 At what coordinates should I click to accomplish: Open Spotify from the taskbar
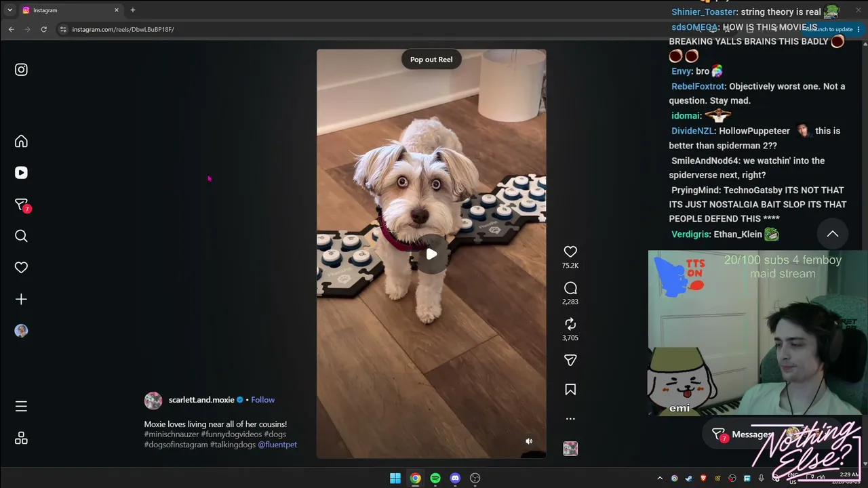(435, 478)
